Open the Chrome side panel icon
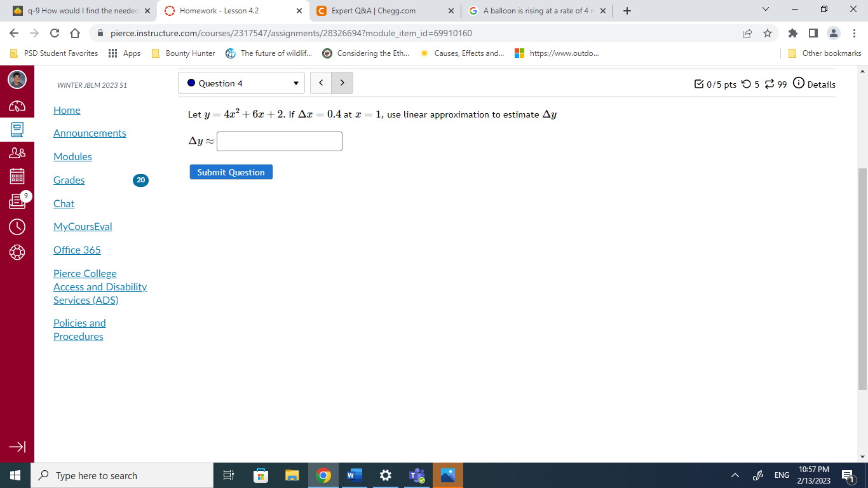 (813, 33)
